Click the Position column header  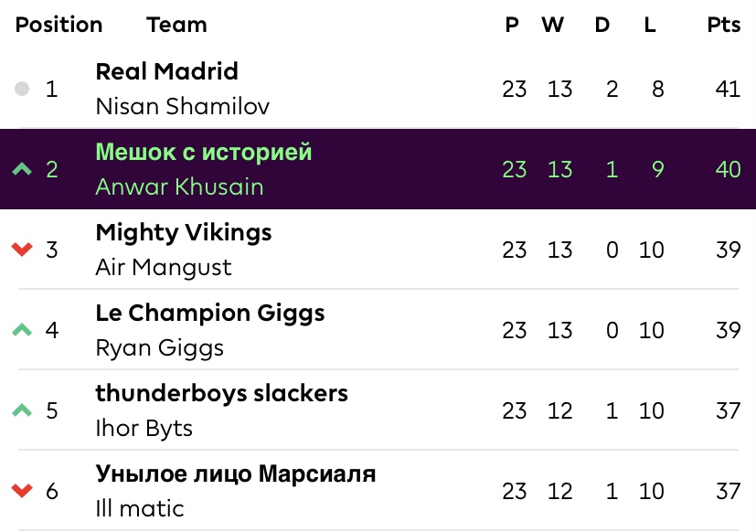coord(59,25)
